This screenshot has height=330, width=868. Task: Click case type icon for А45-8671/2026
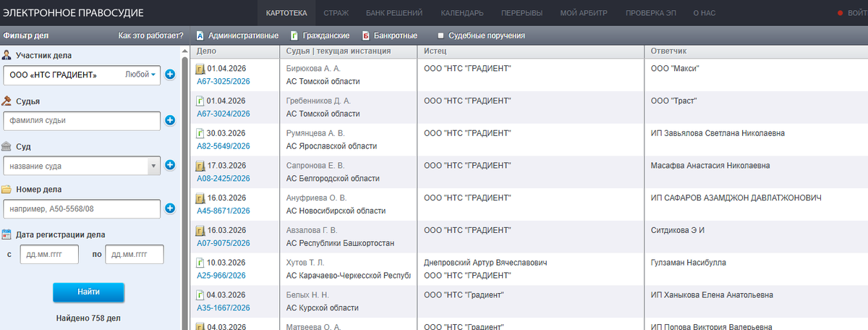pyautogui.click(x=200, y=198)
